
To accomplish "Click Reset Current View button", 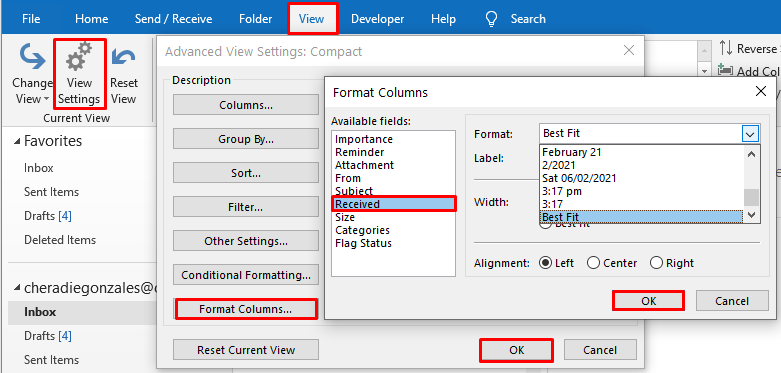I will [x=246, y=350].
